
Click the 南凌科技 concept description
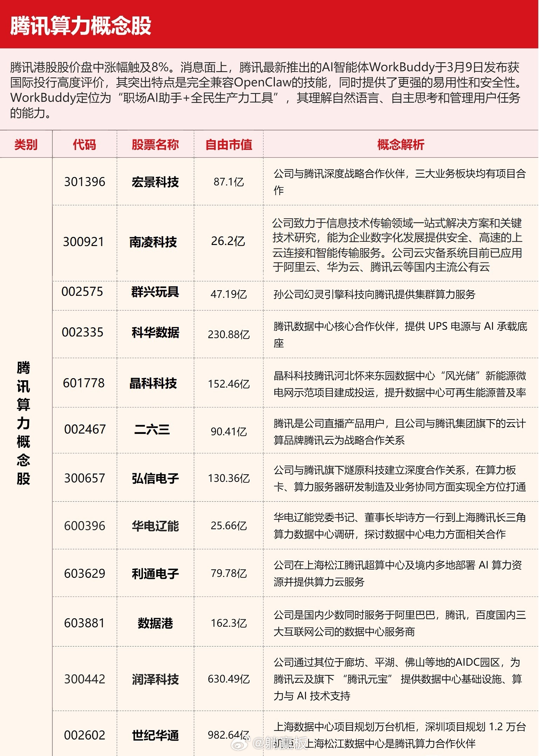coord(397,245)
